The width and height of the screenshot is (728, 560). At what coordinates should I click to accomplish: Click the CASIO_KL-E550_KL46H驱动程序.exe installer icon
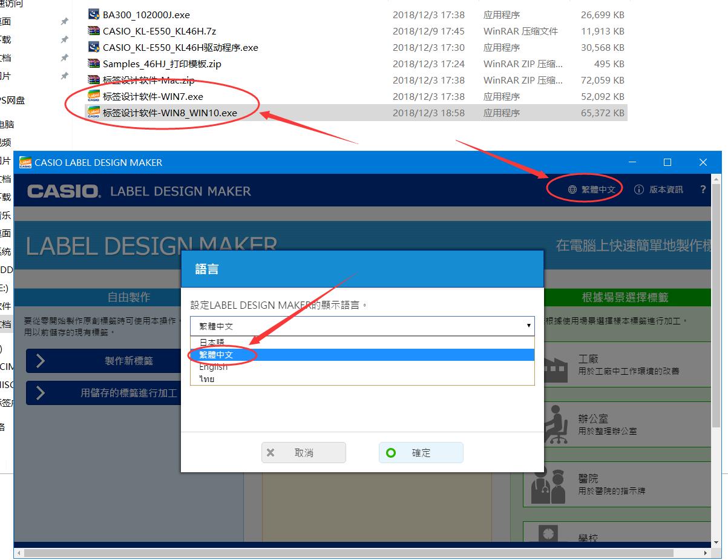coord(94,47)
